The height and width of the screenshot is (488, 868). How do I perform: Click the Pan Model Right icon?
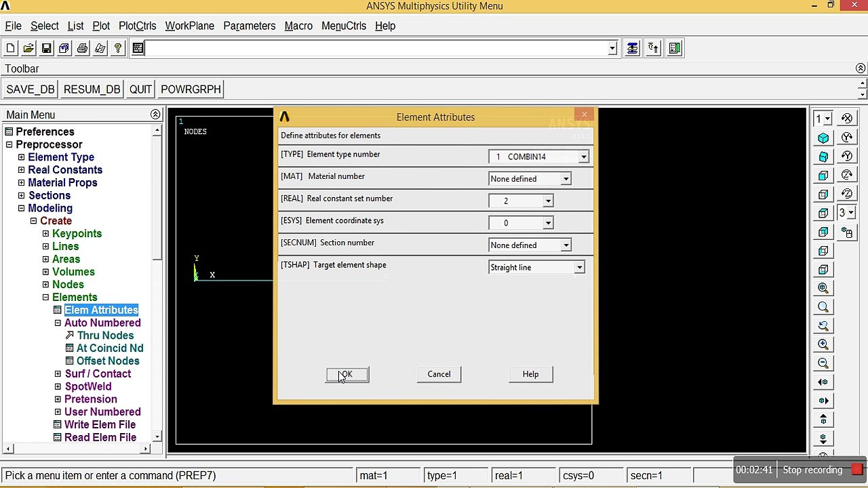pos(823,401)
